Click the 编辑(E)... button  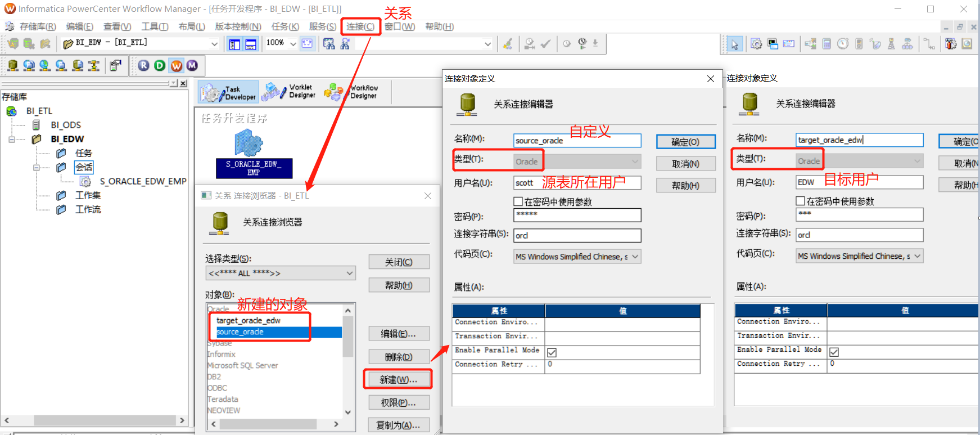point(399,334)
